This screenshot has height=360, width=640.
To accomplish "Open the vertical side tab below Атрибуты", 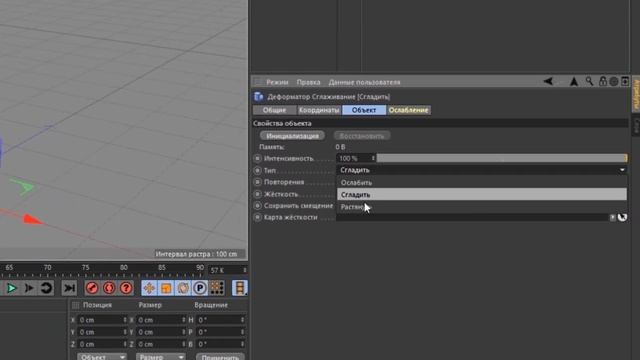I will [636, 125].
